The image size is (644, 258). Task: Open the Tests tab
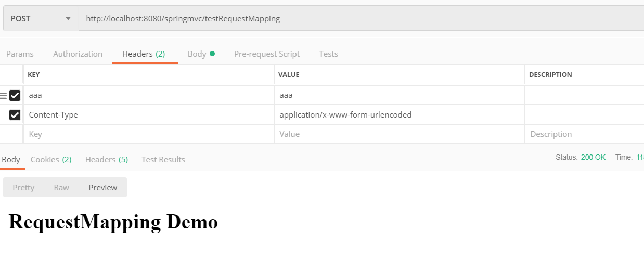coord(328,54)
